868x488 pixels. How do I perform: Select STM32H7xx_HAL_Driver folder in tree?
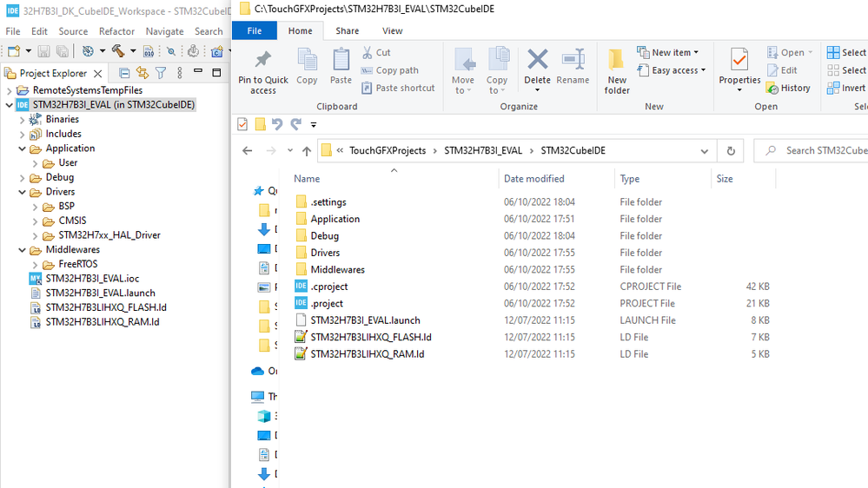(x=109, y=235)
